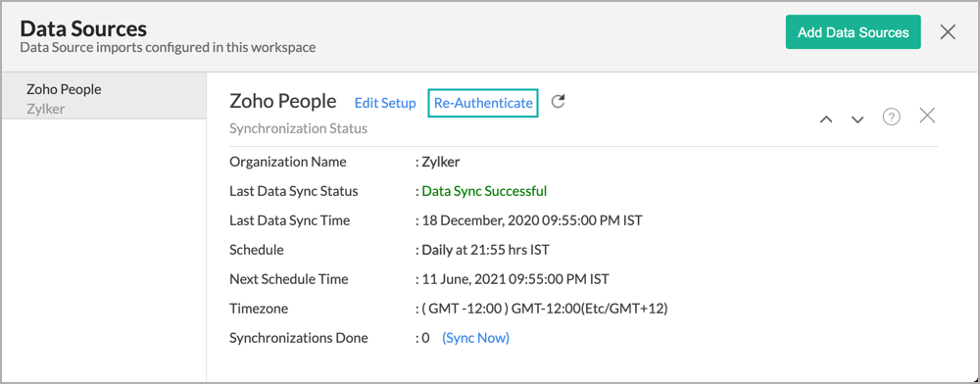Screen dimensions: 980x384
Task: Click the Re-Authenticate link
Action: pos(483,103)
